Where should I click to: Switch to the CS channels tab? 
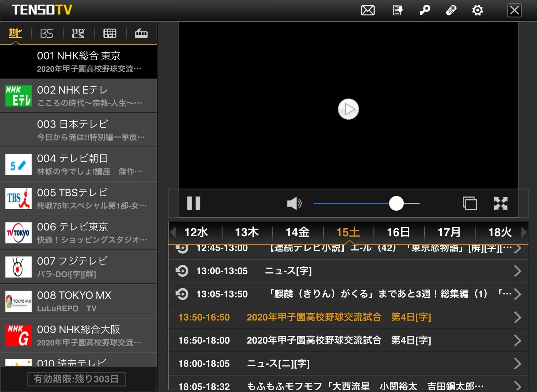click(x=78, y=34)
